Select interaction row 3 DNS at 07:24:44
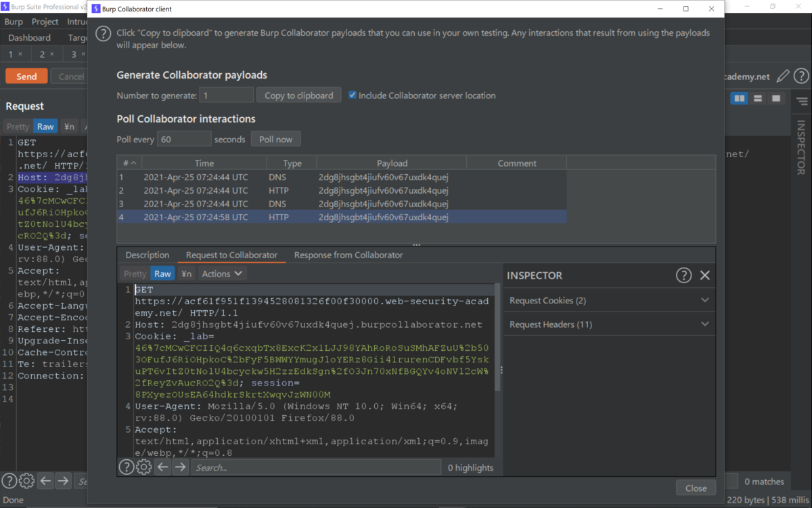Screen dimensions: 812x508 (342, 204)
